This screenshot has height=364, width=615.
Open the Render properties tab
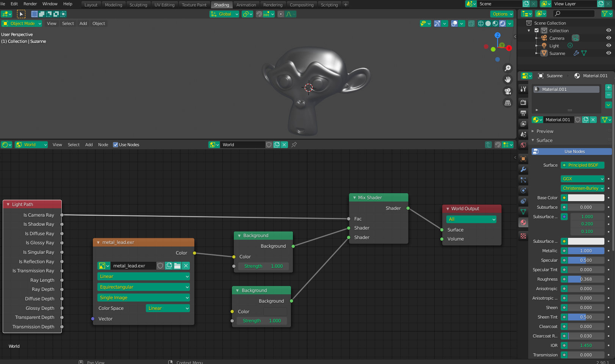point(523,102)
